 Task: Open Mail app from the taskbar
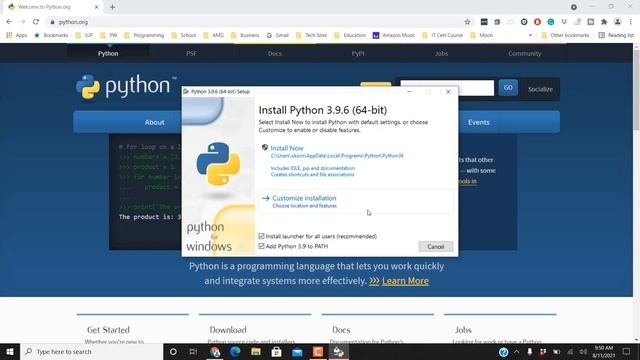[x=297, y=351]
